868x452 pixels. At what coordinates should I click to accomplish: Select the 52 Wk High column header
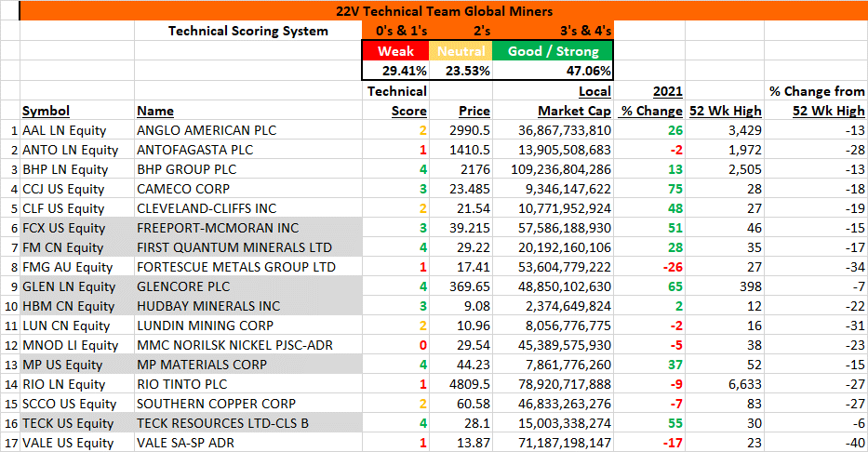click(725, 111)
